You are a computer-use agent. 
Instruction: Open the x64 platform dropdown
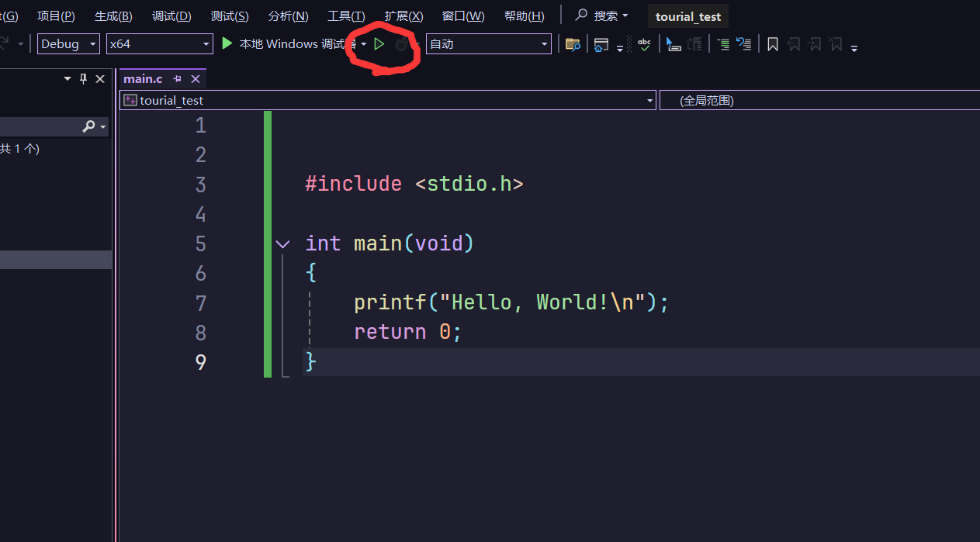tap(159, 44)
